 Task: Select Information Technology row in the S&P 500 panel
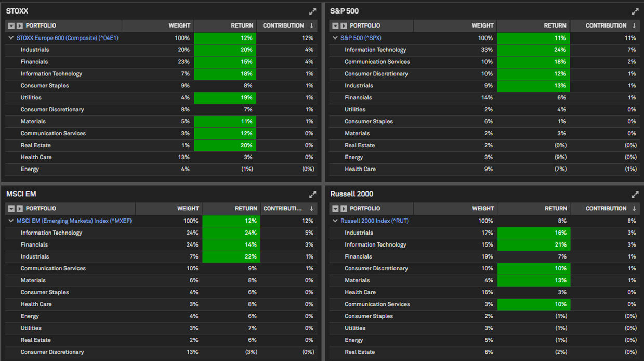(x=485, y=50)
